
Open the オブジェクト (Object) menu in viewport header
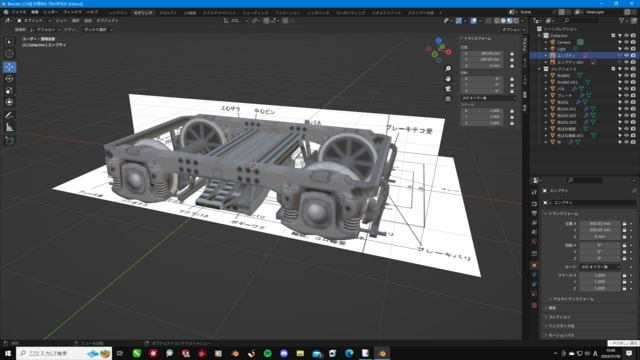pyautogui.click(x=107, y=20)
